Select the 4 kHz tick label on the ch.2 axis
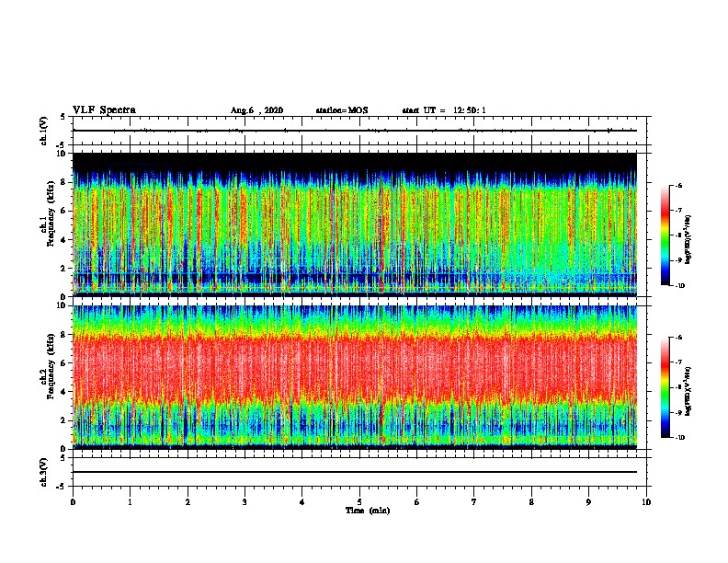This screenshot has width=728, height=563. click(63, 392)
